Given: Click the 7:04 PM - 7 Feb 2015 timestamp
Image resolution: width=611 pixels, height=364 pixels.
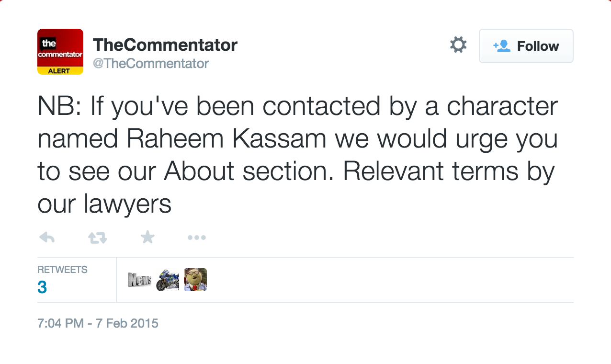Looking at the screenshot, I should pyautogui.click(x=98, y=323).
